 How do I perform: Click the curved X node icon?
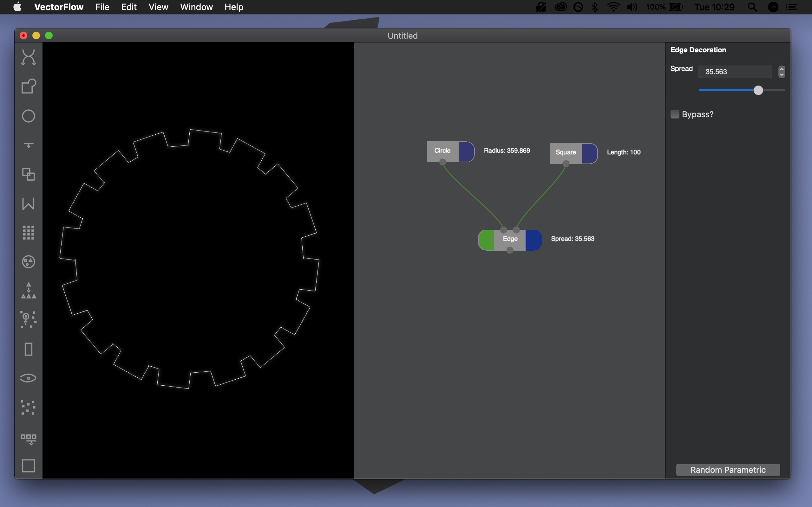pyautogui.click(x=28, y=57)
